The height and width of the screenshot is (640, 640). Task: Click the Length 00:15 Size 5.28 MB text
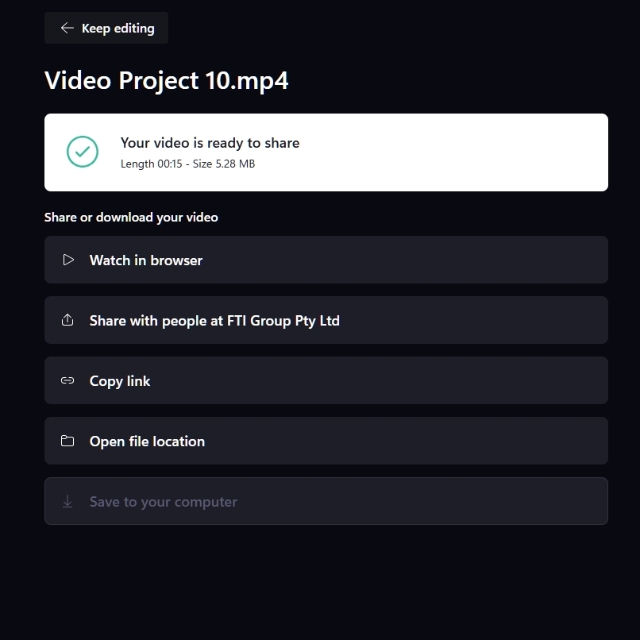point(188,164)
